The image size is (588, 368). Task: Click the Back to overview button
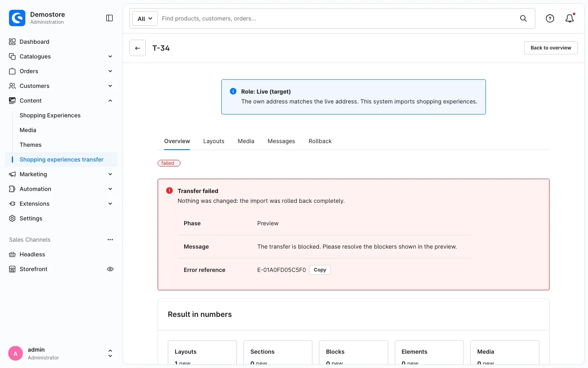click(x=551, y=48)
